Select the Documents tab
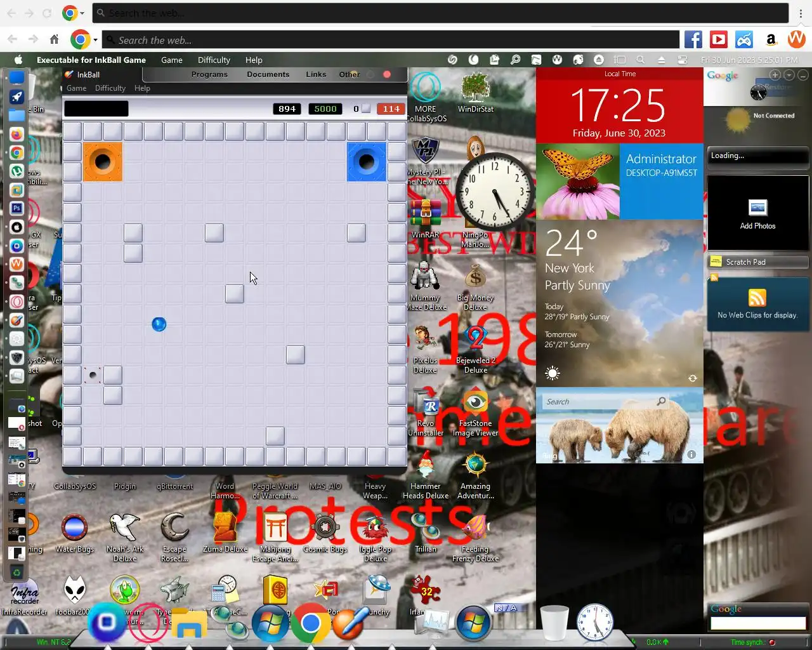This screenshot has width=812, height=650. tap(268, 74)
